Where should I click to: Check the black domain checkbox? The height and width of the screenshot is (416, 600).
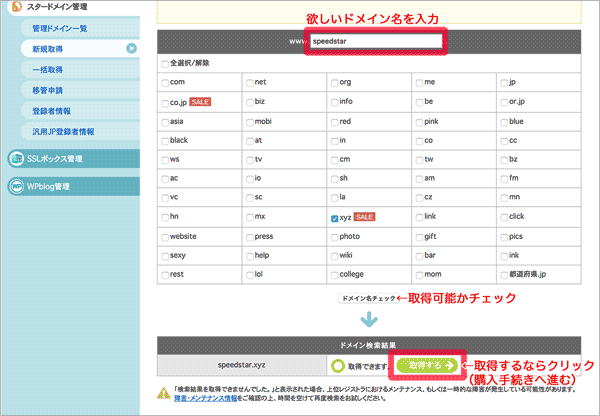(x=165, y=141)
